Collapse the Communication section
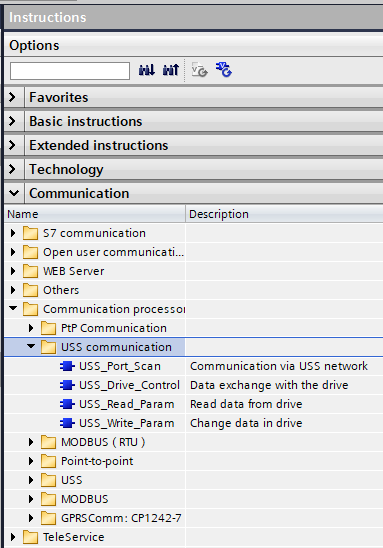Image resolution: width=383 pixels, height=548 pixels. pyautogui.click(x=14, y=193)
